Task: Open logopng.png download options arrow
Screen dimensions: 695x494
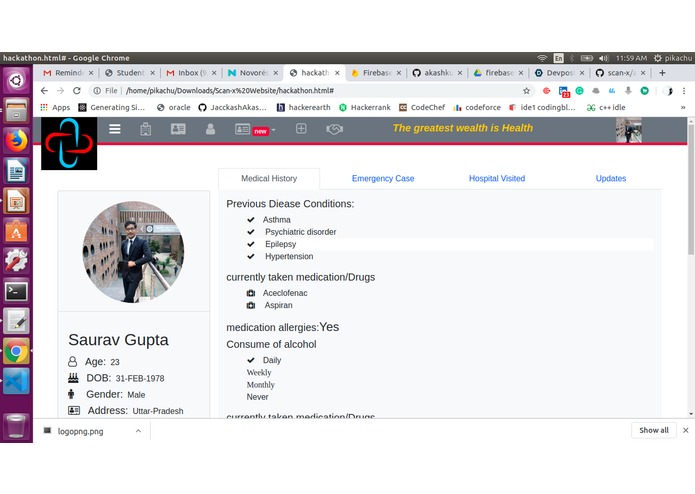Action: click(x=138, y=431)
